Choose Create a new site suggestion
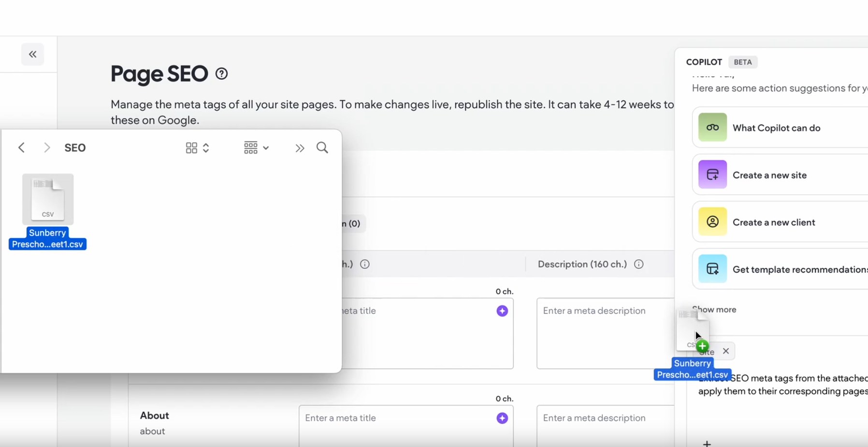 click(x=780, y=175)
